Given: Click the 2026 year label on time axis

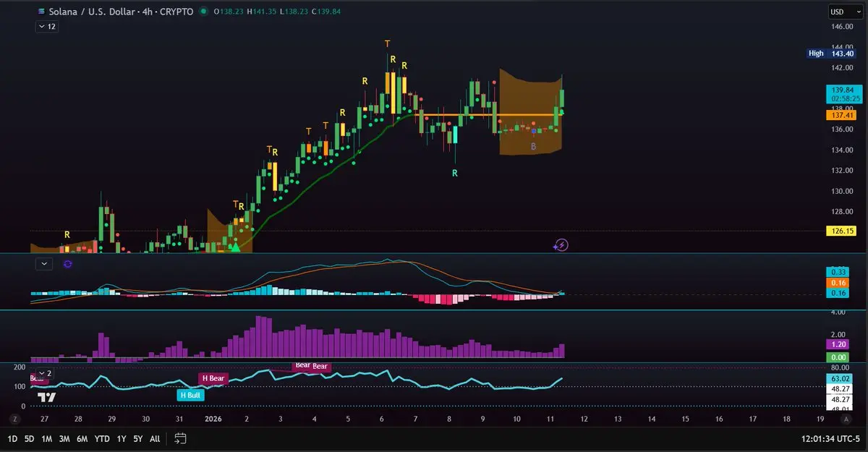Looking at the screenshot, I should pyautogui.click(x=213, y=419).
